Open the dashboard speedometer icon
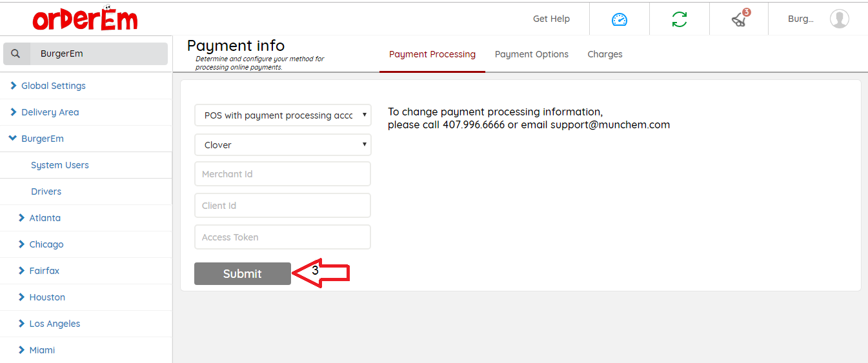Viewport: 868px width, 363px height. pyautogui.click(x=619, y=19)
